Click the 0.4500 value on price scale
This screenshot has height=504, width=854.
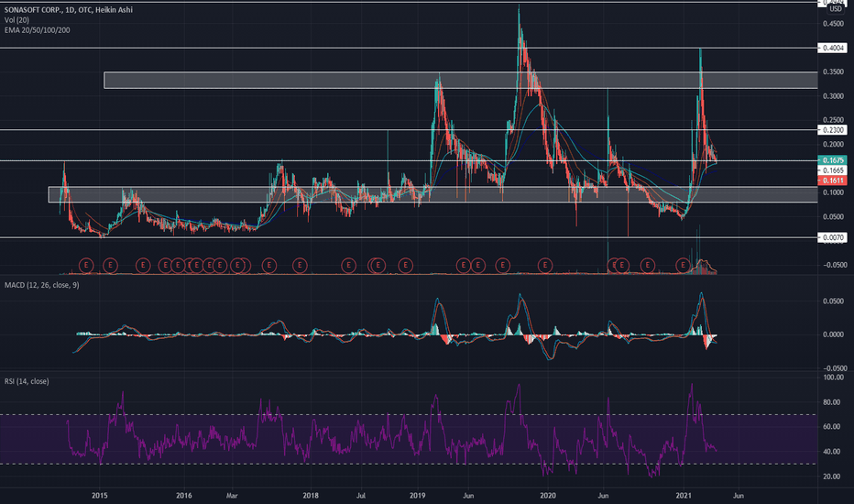(x=833, y=24)
